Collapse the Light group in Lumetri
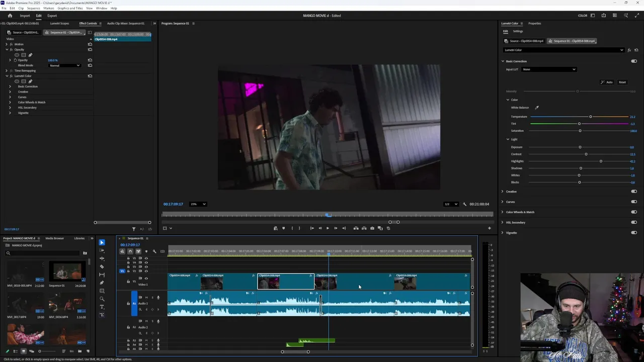Screen dimensions: 644x362 pyautogui.click(x=508, y=139)
